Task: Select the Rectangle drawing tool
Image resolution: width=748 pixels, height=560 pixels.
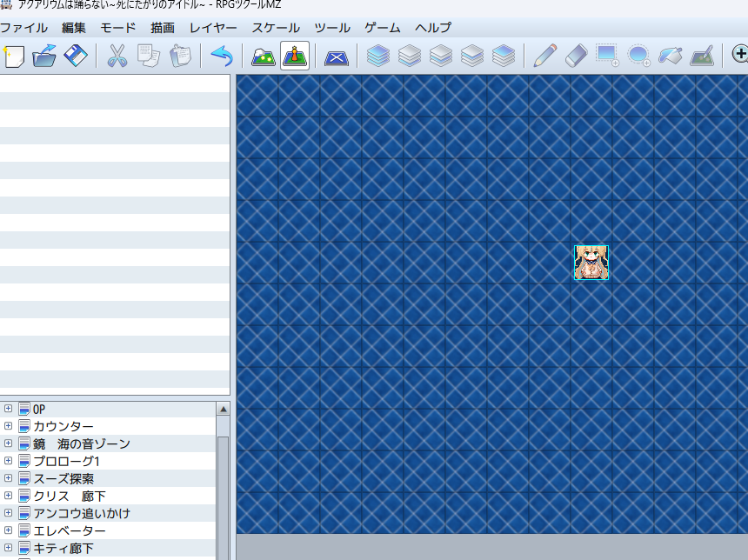Action: point(607,57)
